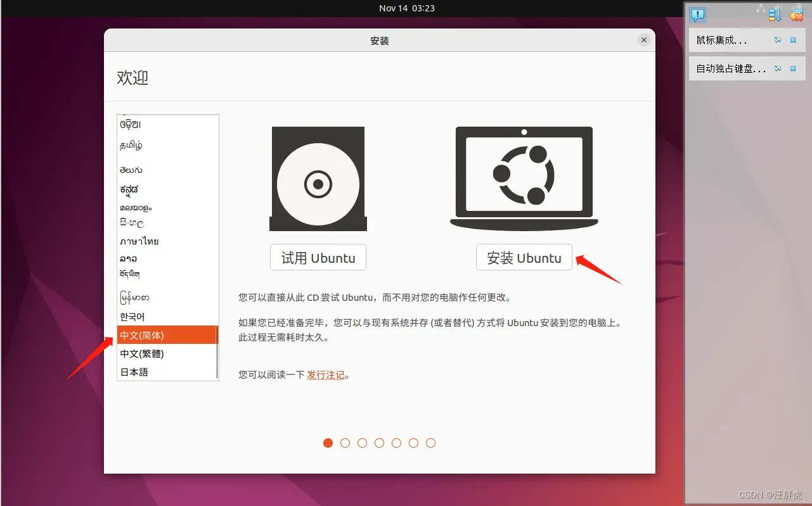Select తెలుగు in the language list

pos(167,170)
